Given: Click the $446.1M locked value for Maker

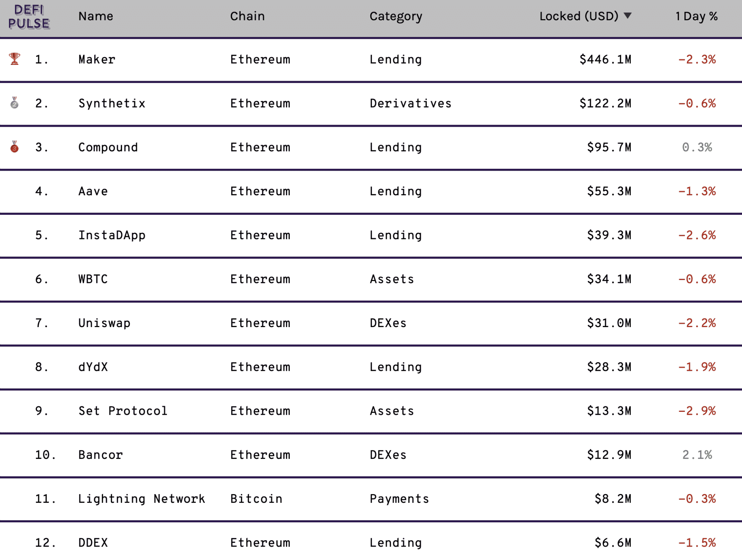Looking at the screenshot, I should tap(605, 59).
